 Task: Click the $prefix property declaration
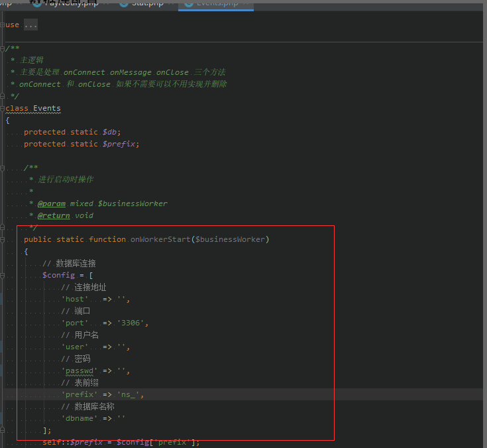pyautogui.click(x=119, y=144)
